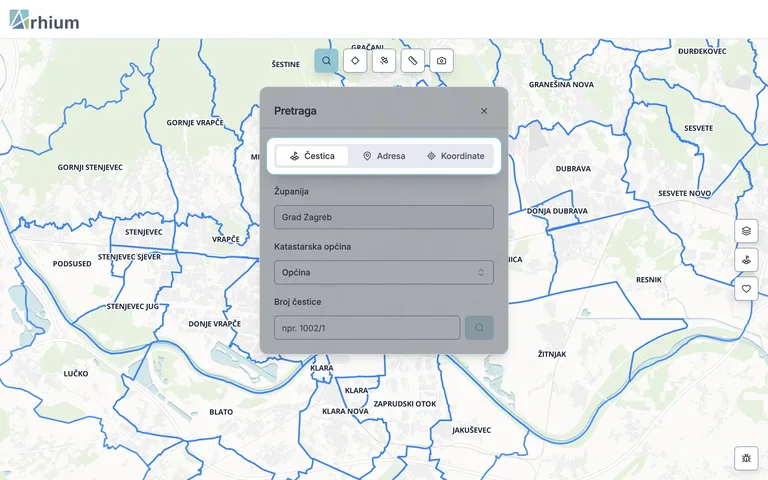Screen dimensions: 768x480
Task: Report a bug with the bug icon
Action: coord(746,458)
